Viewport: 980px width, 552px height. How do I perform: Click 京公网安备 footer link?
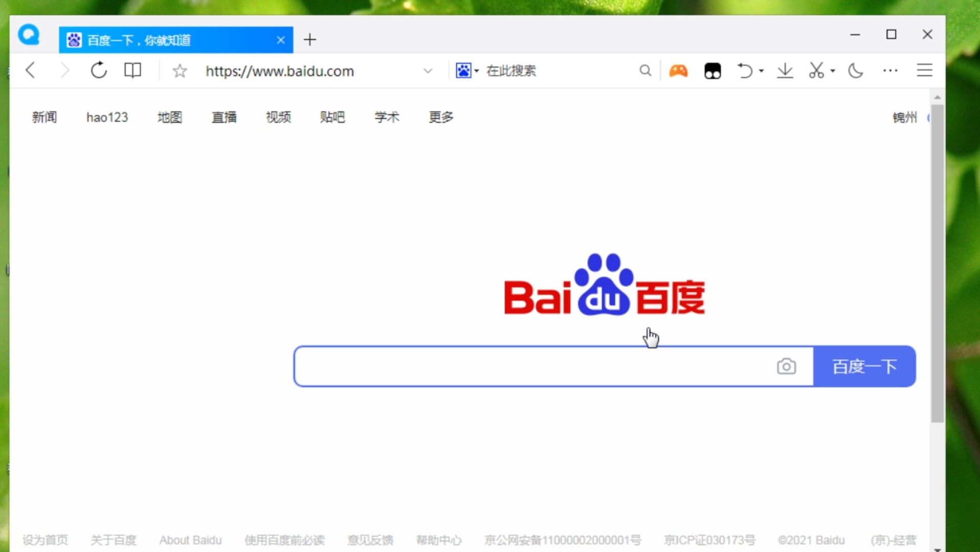563,540
